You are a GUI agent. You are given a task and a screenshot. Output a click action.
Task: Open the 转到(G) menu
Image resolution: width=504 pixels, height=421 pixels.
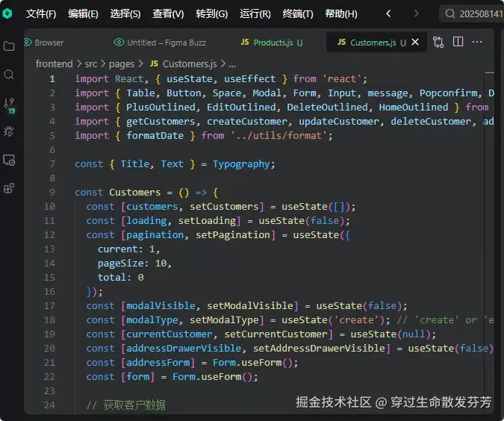212,14
